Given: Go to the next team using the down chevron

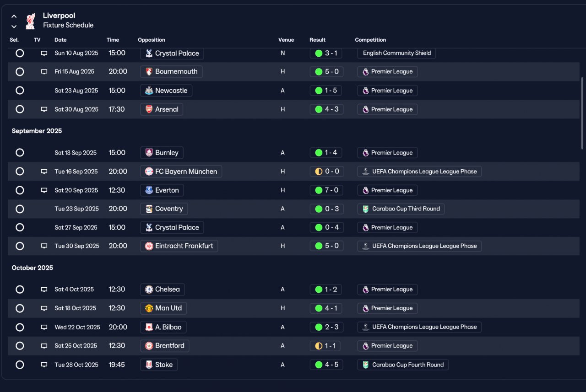Looking at the screenshot, I should click(14, 27).
